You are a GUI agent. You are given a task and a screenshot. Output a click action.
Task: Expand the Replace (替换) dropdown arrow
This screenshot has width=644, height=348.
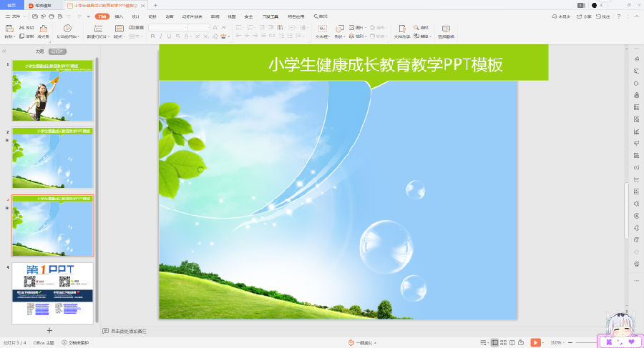point(430,36)
